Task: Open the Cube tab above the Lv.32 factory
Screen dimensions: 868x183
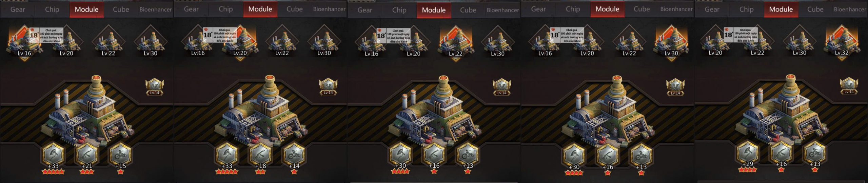Action: (x=815, y=9)
